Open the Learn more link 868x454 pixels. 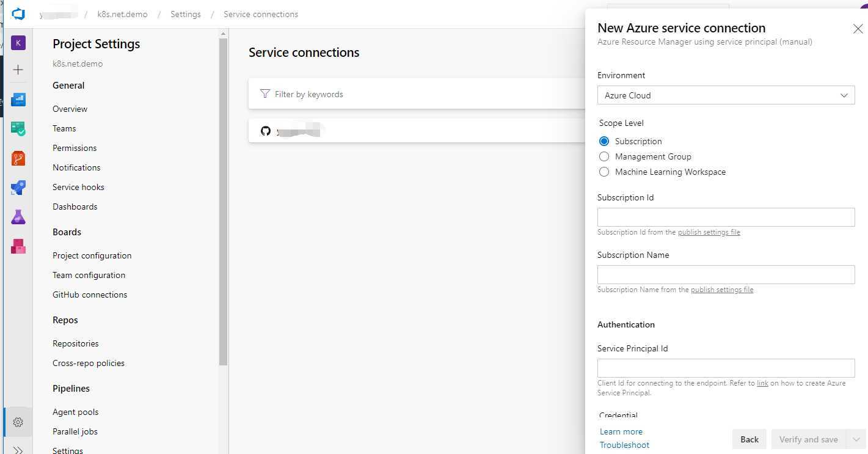(x=621, y=431)
